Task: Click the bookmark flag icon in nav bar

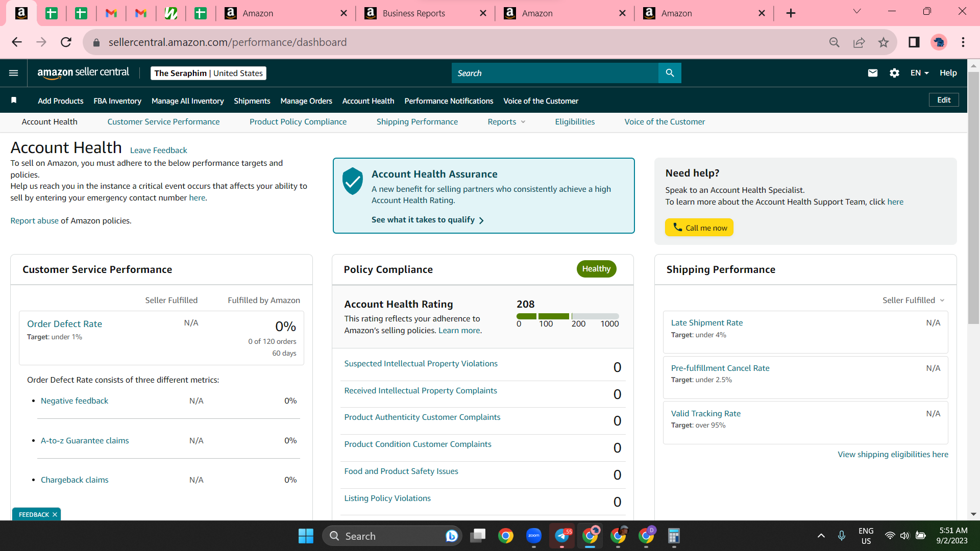Action: click(14, 101)
